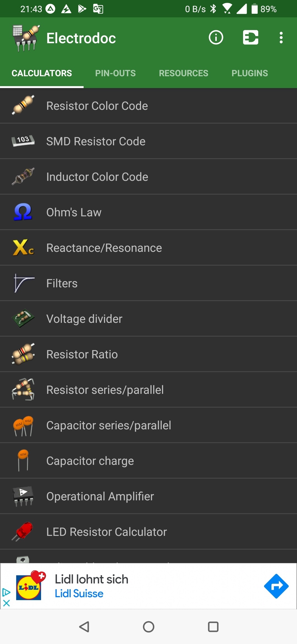Image resolution: width=297 pixels, height=644 pixels.
Task: Open the PLUGINS tab
Action: point(249,73)
